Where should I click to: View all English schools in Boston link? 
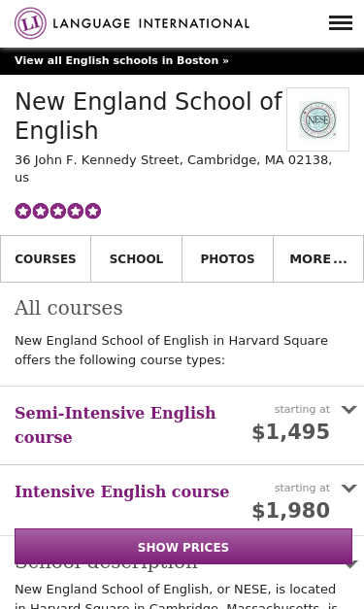coord(121,60)
